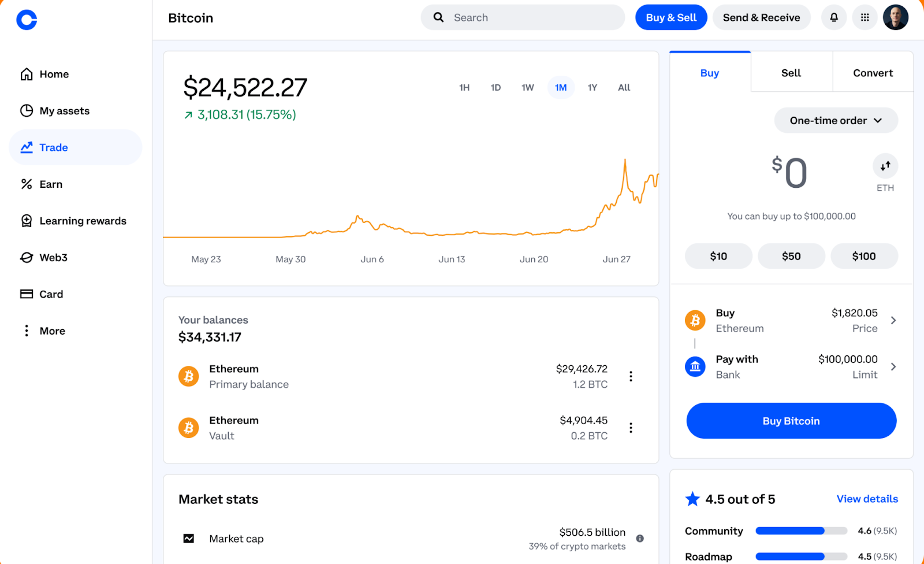Click the coin icon for Primary balance
This screenshot has width=924, height=564.
click(188, 376)
